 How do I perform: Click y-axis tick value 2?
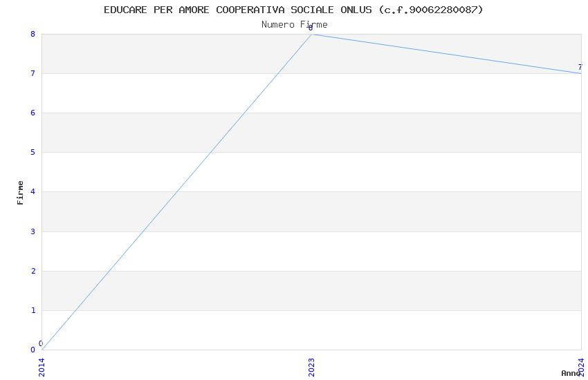(33, 271)
